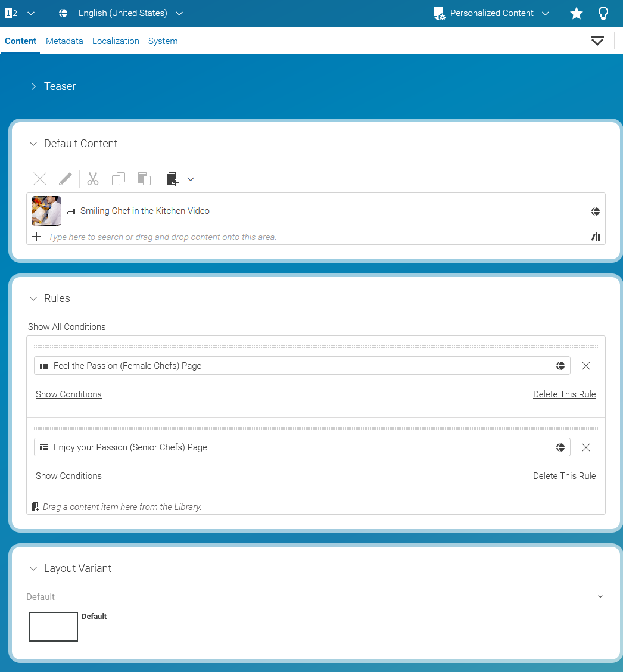623x672 pixels.
Task: Select the Default layout variant thumbnail
Action: pos(54,626)
